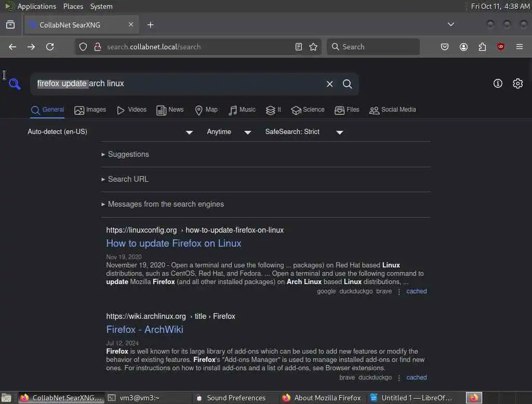Open the Pocket save icon
This screenshot has height=404, width=532.
445,47
